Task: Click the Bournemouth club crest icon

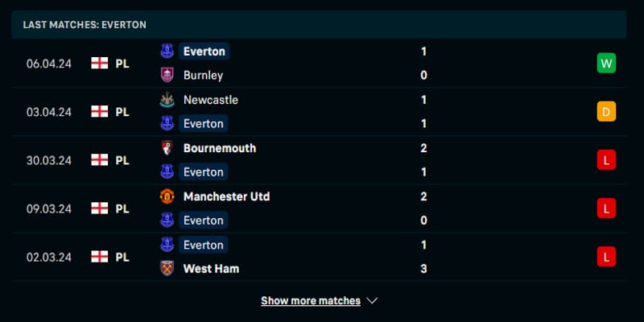Action: click(x=167, y=148)
